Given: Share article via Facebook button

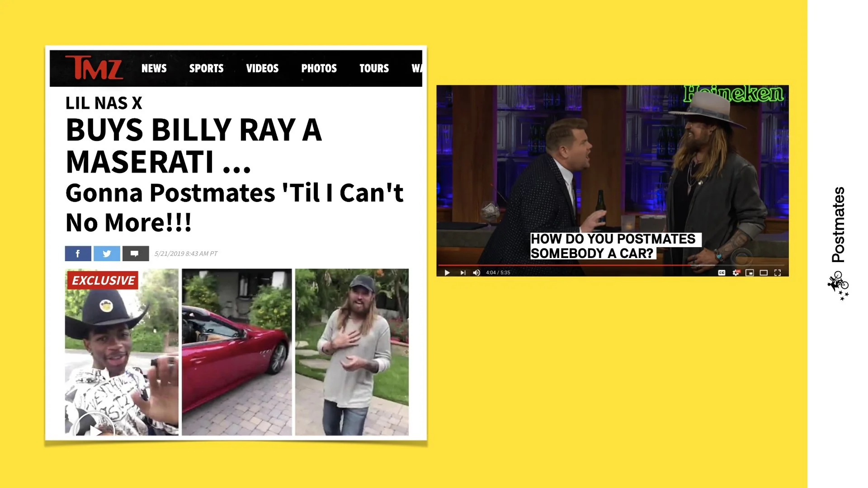Looking at the screenshot, I should [x=78, y=253].
